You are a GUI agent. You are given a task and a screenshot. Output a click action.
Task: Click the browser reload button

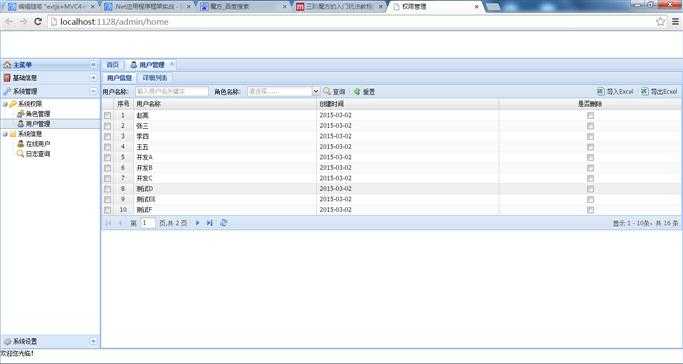coord(38,21)
